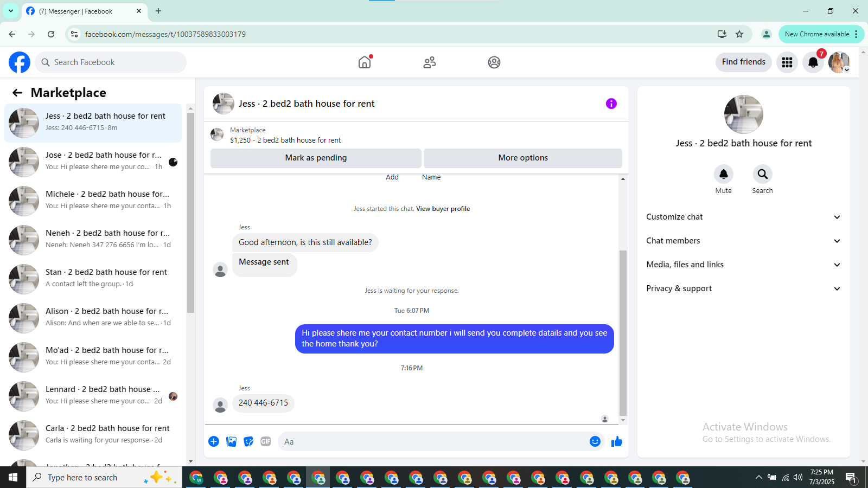Open Jess listing thumbnail in right panel
This screenshot has height=488, width=868.
click(744, 114)
